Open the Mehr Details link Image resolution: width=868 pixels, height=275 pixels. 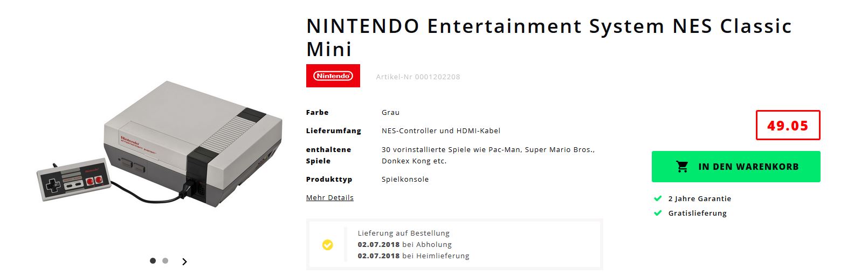329,198
